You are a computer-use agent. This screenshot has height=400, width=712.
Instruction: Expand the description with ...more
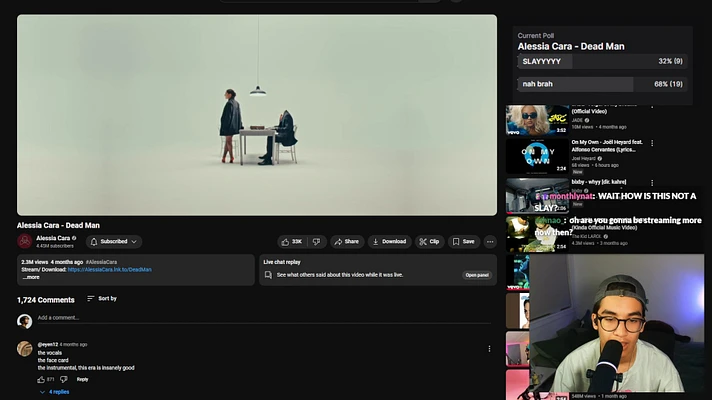(31, 277)
